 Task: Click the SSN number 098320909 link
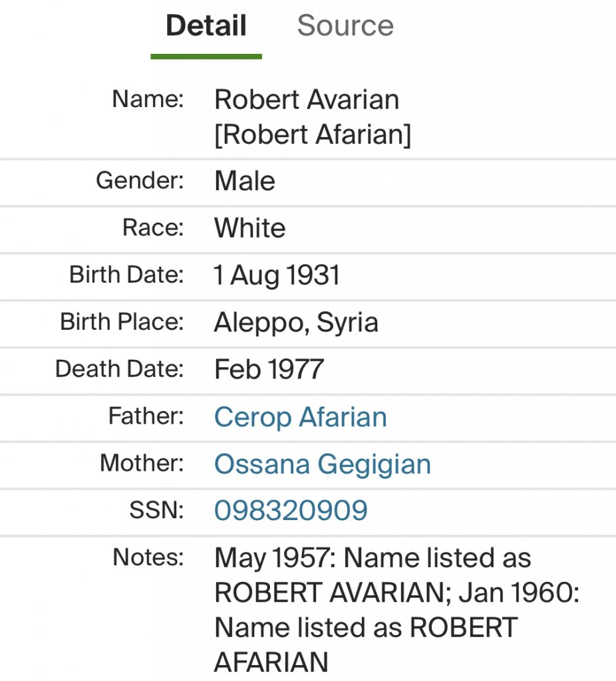pyautogui.click(x=291, y=511)
